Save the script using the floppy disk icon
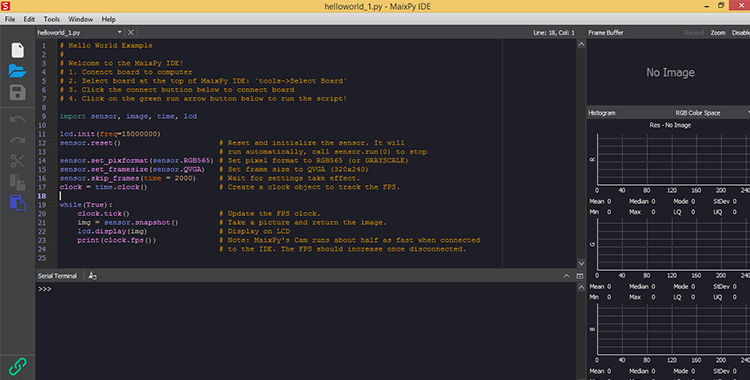This screenshot has width=750, height=380. tap(18, 92)
